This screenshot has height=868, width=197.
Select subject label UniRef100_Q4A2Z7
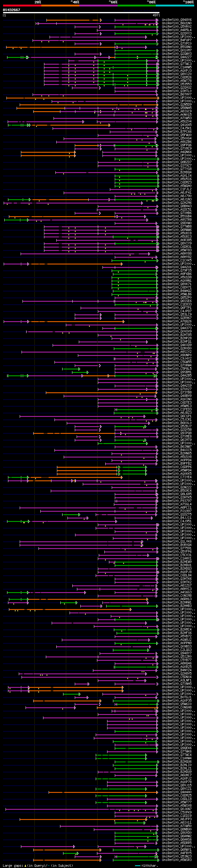point(177,57)
